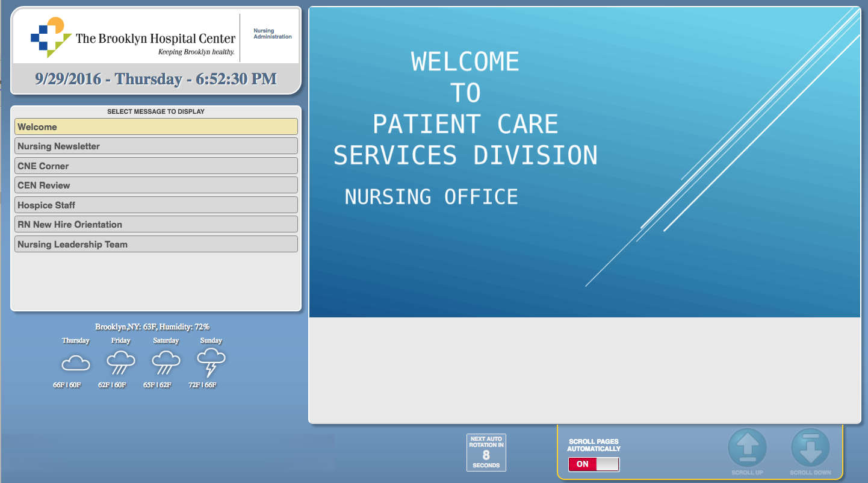
Task: Click the Brooklyn NY temperature and humidity text
Action: pos(152,327)
